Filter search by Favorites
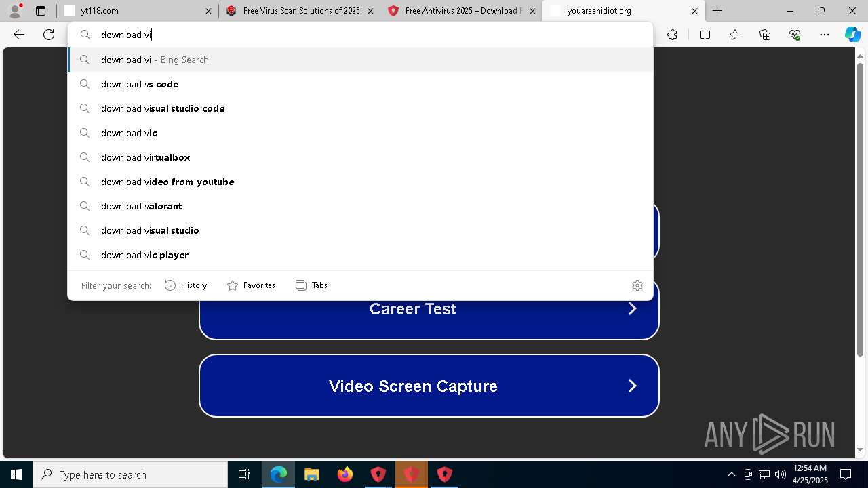Viewport: 868px width, 488px height. point(251,285)
